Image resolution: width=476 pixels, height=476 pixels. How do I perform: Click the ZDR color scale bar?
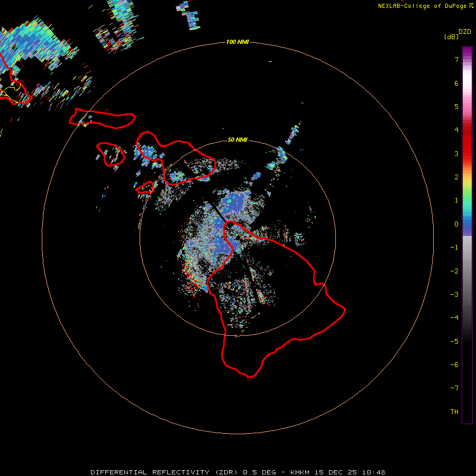pyautogui.click(x=467, y=235)
